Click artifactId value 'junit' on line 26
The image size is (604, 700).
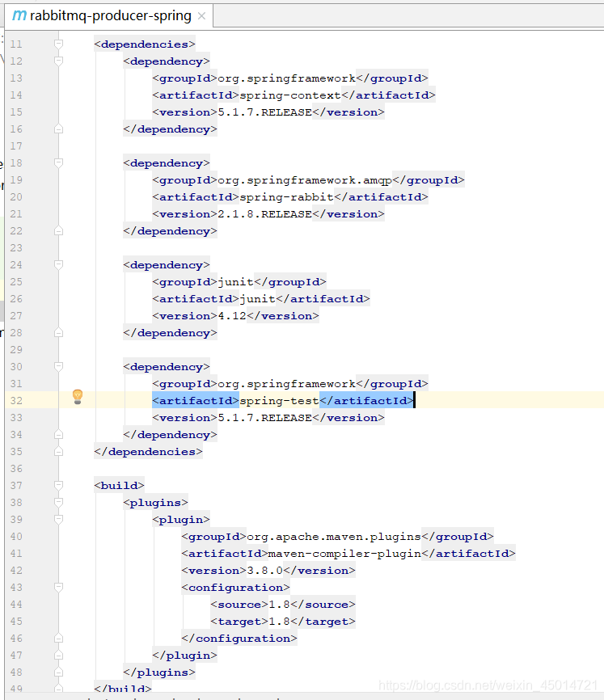pyautogui.click(x=258, y=298)
